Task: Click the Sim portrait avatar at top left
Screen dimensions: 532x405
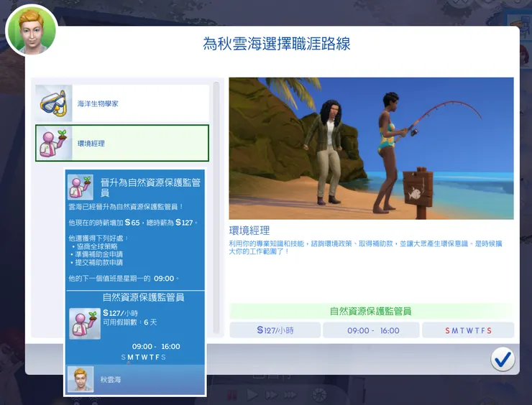Action: (32, 30)
